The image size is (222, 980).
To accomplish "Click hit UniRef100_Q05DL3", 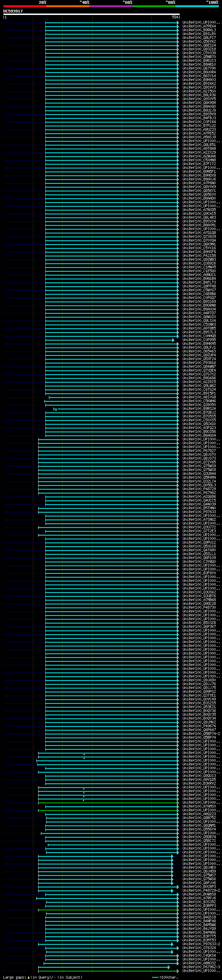I will pos(199,485).
